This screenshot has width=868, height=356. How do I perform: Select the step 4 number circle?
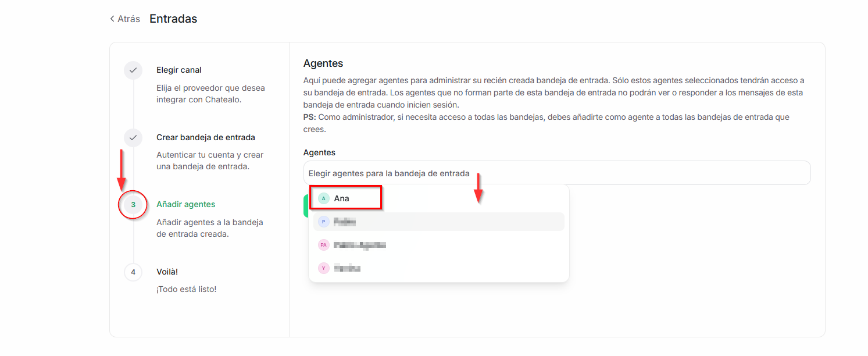[x=133, y=272]
